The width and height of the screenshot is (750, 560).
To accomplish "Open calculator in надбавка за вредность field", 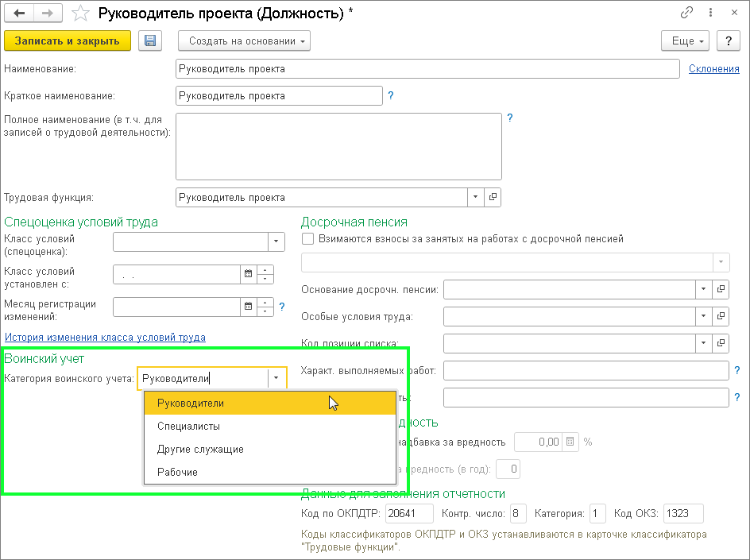I will coord(570,442).
